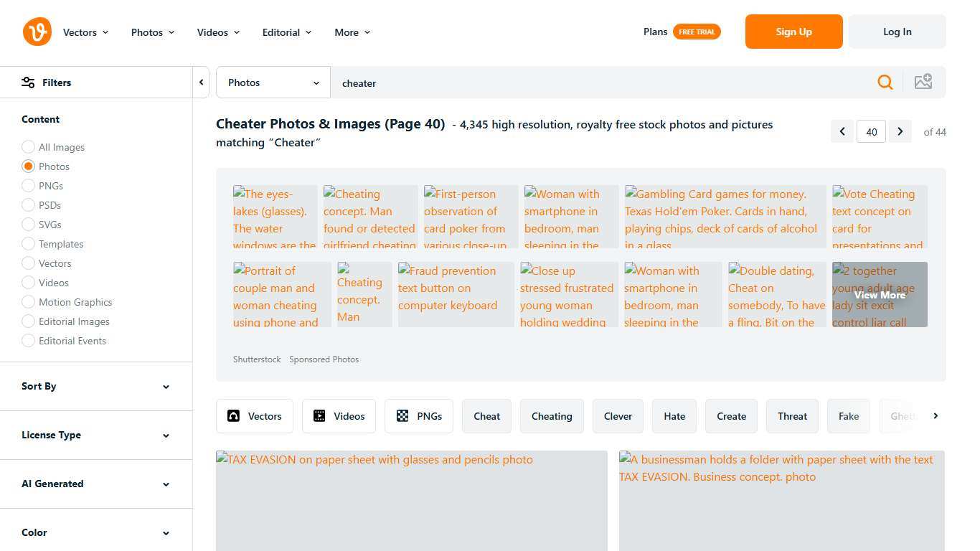Image resolution: width=980 pixels, height=551 pixels.
Task: Click the search magnifier icon
Action: pyautogui.click(x=885, y=82)
